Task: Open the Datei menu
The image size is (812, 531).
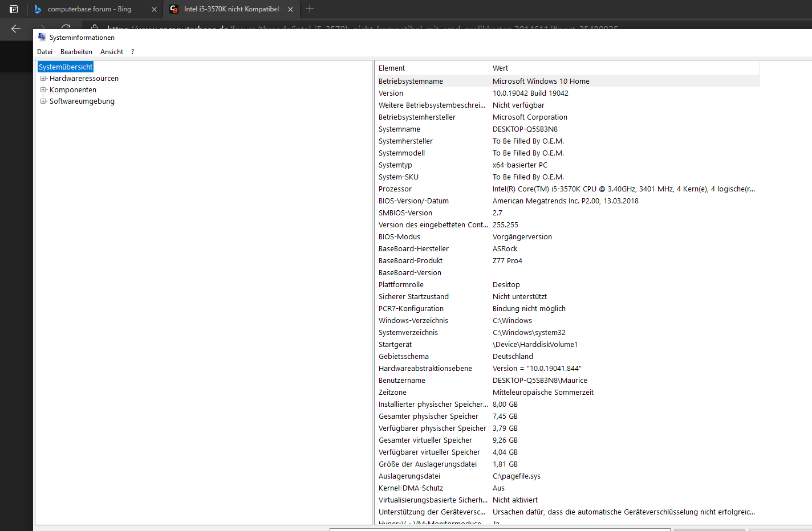Action: tap(44, 52)
